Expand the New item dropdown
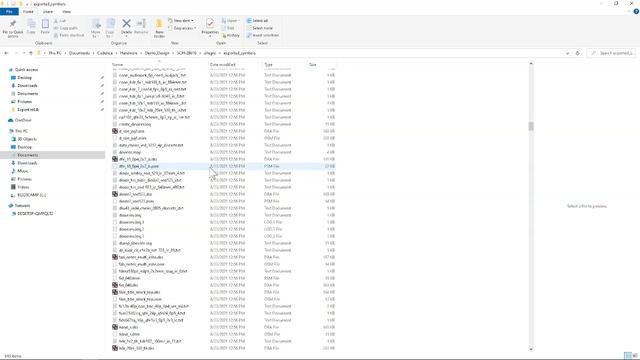The width and height of the screenshot is (640, 360). [x=181, y=21]
